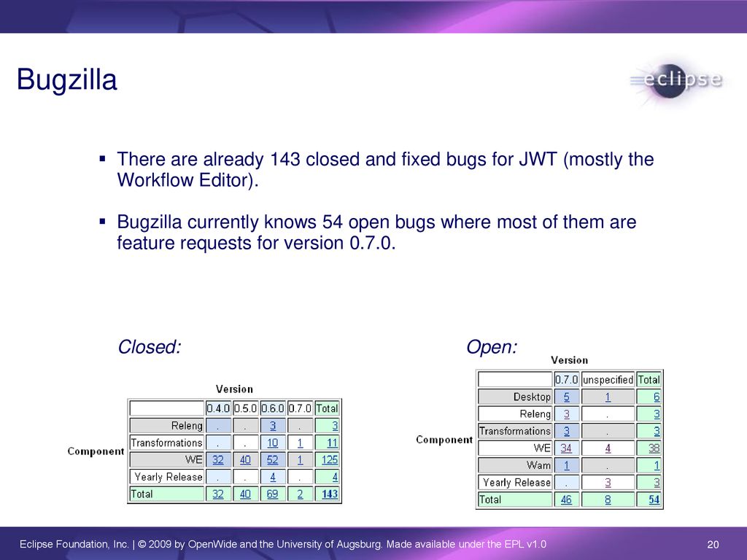
Task: Open the Open table Desktop Total link 6
Action: point(657,397)
